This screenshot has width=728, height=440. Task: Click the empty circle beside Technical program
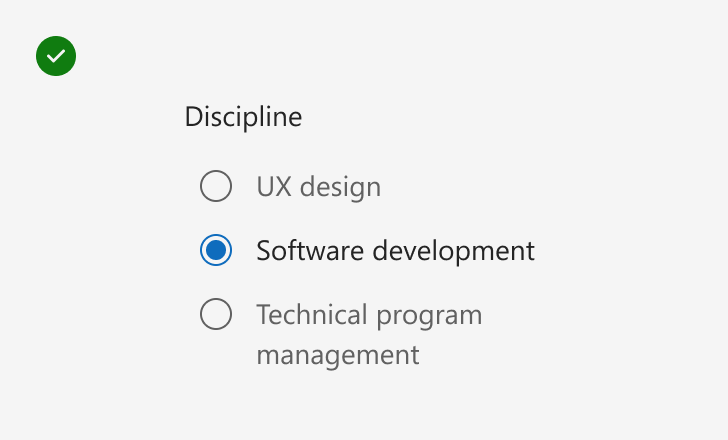(216, 314)
